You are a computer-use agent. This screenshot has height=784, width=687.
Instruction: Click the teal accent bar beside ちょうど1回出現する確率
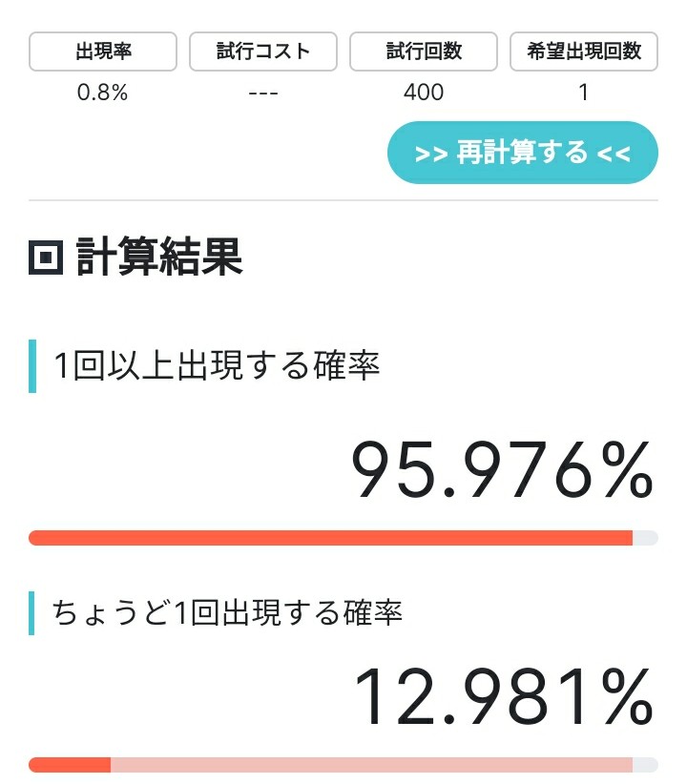[x=32, y=612]
